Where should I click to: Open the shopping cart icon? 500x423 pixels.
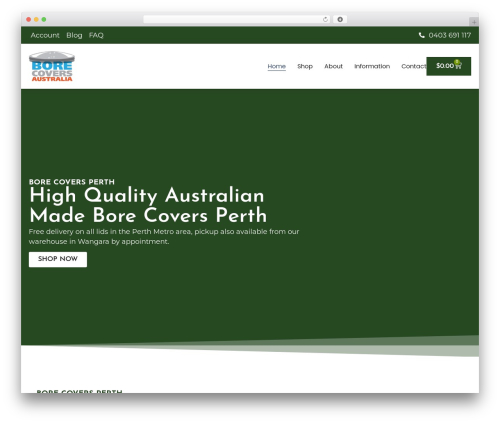coord(458,66)
